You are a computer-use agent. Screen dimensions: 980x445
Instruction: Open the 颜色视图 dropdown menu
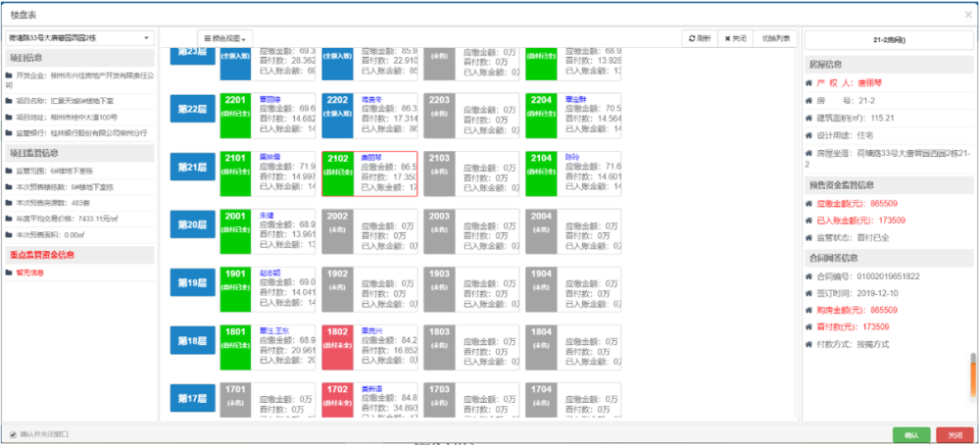pyautogui.click(x=225, y=39)
